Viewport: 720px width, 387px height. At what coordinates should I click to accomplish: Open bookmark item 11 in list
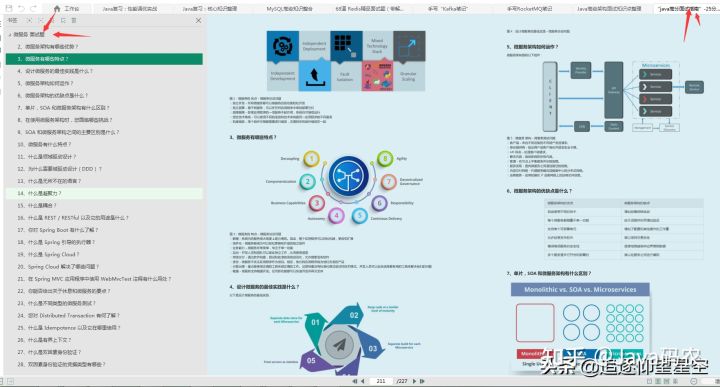tap(46, 157)
